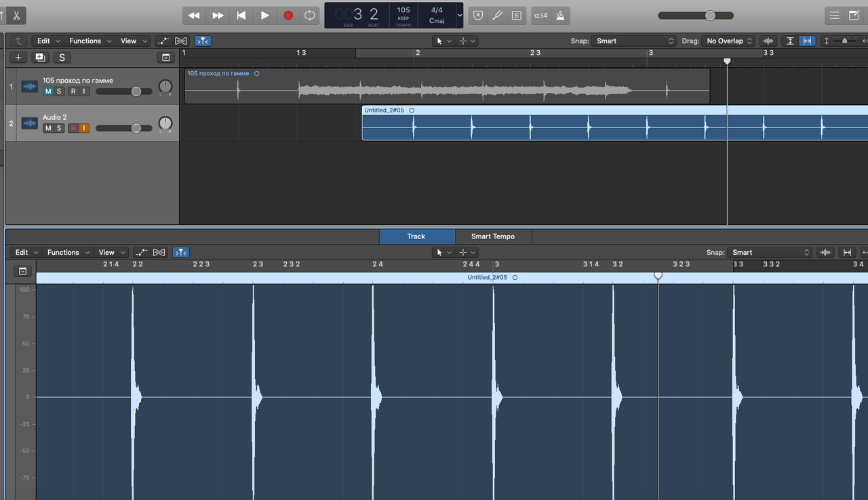Click the pan knob of track 105 проход по гамме

click(x=165, y=87)
